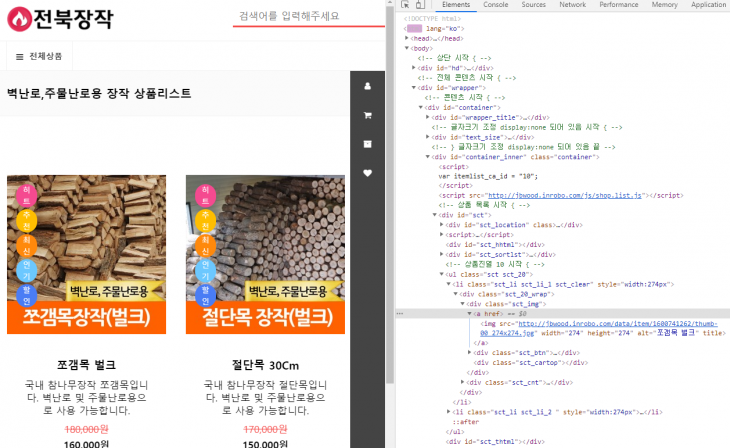Image resolution: width=730 pixels, height=448 pixels.
Task: Expand the div id="wrapper_title" node
Action: [x=428, y=117]
